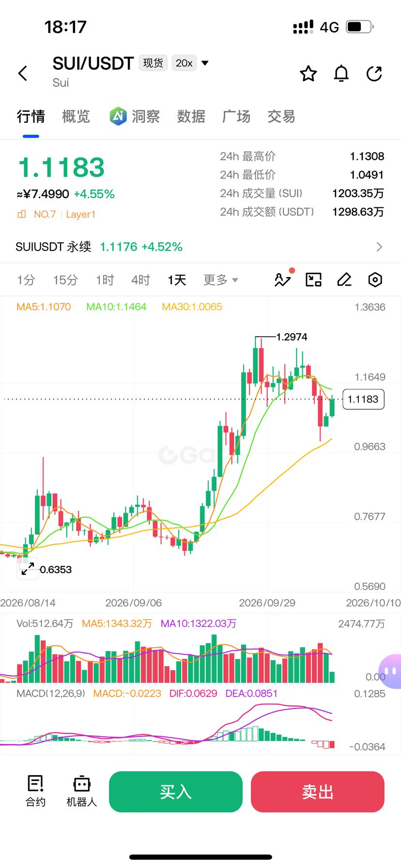Tap the green 买入 buy button
Viewport: 401px width, 868px height.
pyautogui.click(x=175, y=791)
